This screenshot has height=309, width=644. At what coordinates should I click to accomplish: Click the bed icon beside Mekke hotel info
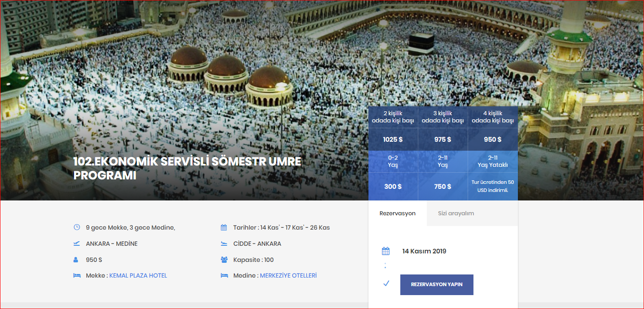(76, 275)
